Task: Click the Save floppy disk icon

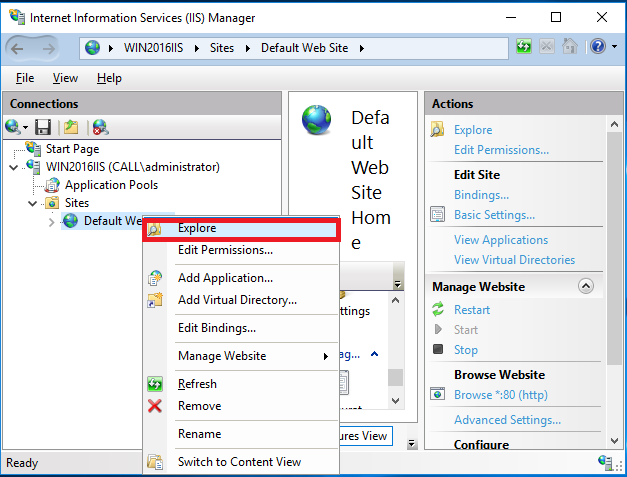Action: coord(43,127)
